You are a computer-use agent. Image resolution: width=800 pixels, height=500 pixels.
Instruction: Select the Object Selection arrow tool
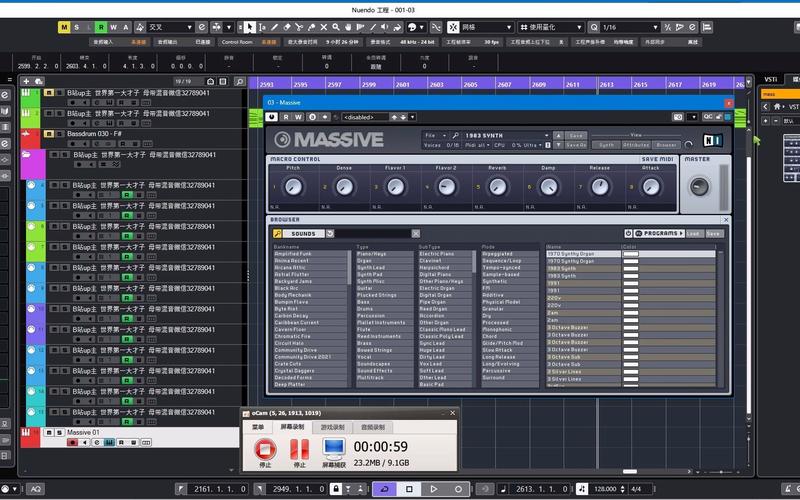(x=250, y=27)
